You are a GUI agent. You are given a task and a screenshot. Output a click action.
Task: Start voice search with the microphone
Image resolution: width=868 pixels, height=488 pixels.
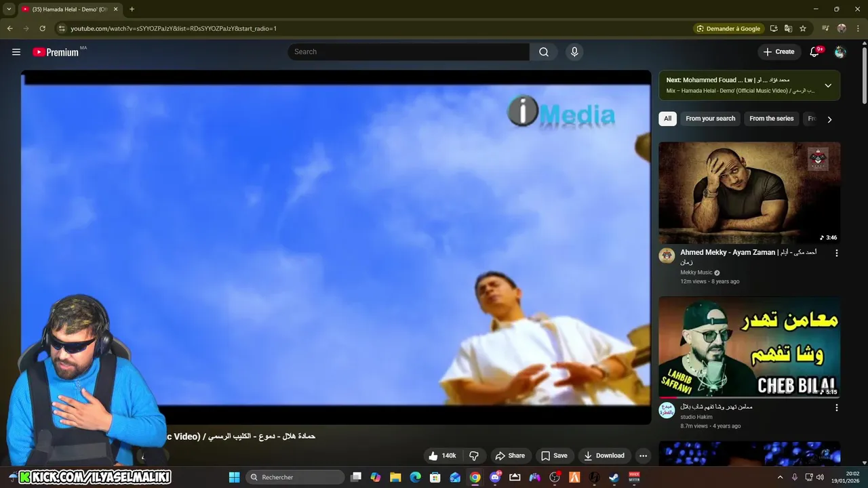[x=574, y=52]
